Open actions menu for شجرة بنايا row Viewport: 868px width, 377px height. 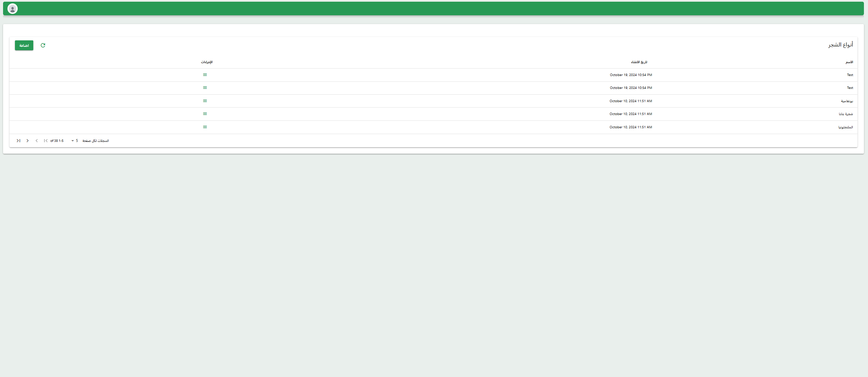click(205, 114)
